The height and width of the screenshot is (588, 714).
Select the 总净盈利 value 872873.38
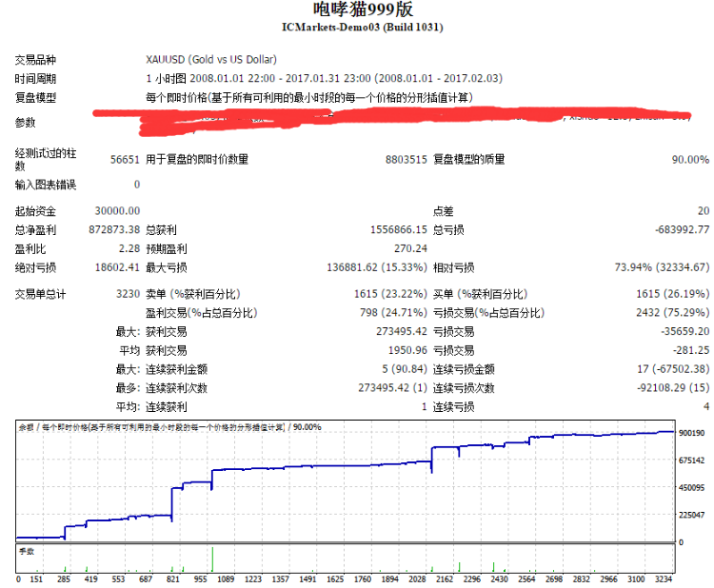click(x=114, y=229)
